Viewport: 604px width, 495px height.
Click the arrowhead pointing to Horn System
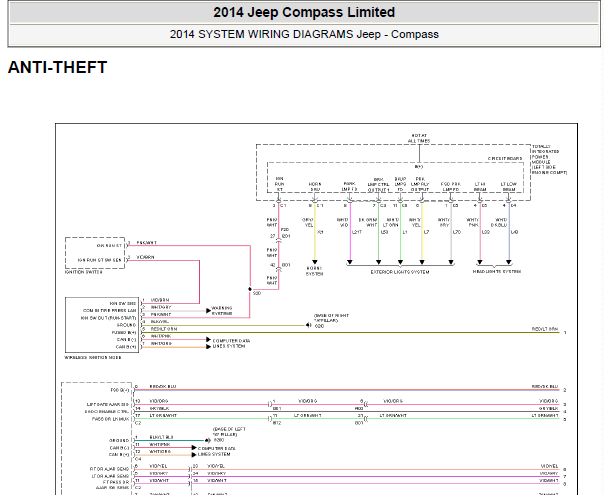(x=315, y=262)
